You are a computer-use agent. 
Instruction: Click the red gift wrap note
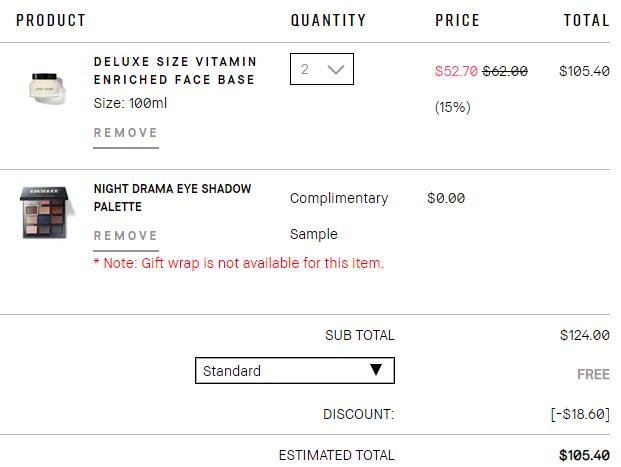(238, 263)
